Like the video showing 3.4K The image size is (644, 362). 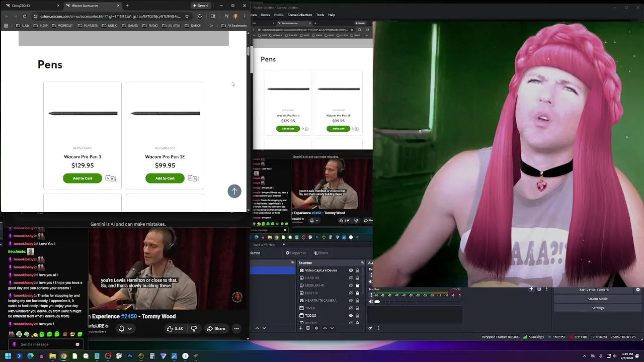pyautogui.click(x=175, y=329)
